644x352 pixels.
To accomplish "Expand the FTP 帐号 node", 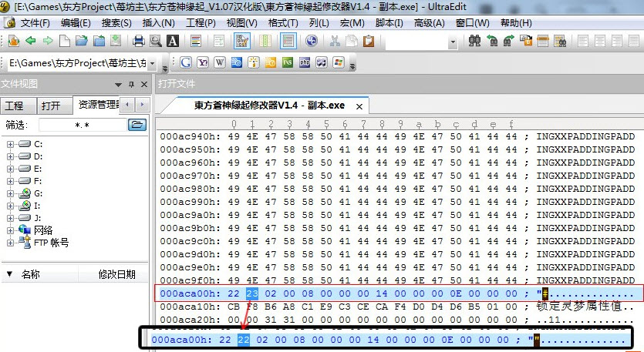I will [x=10, y=243].
